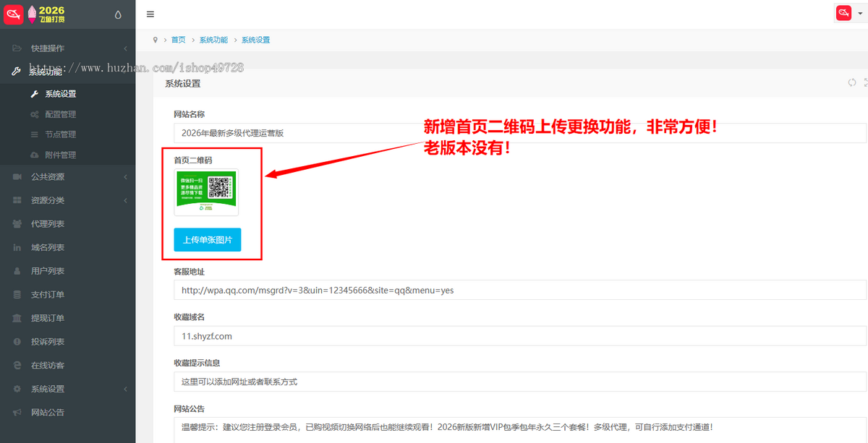Click the wrench icon beside the 系统设置 submenu item
This screenshot has height=443, width=868.
(33, 94)
